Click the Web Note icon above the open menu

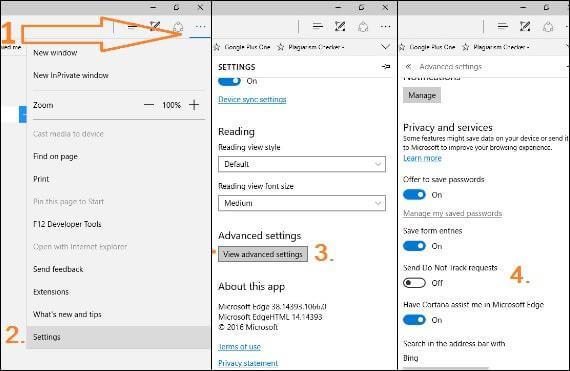point(155,26)
